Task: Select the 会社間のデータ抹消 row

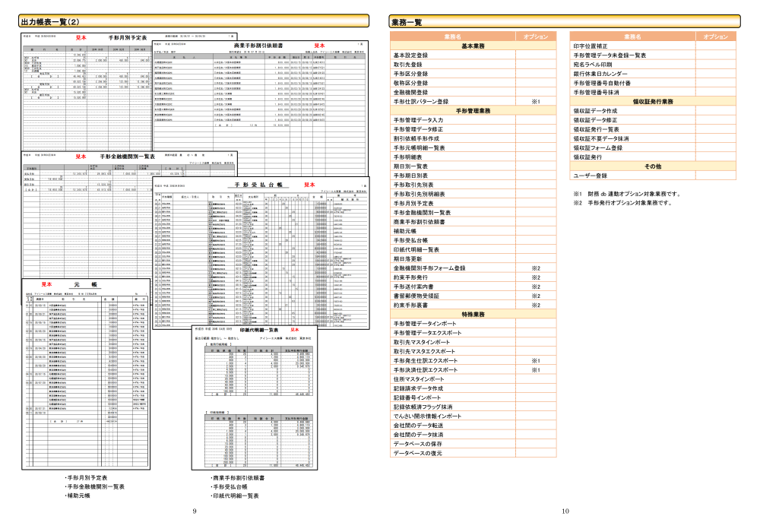Action: (473, 435)
